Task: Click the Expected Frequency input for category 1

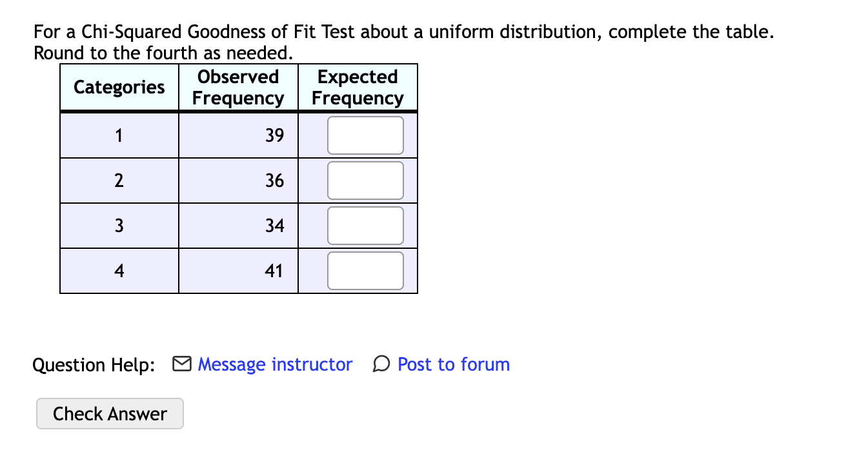Action: pos(365,135)
